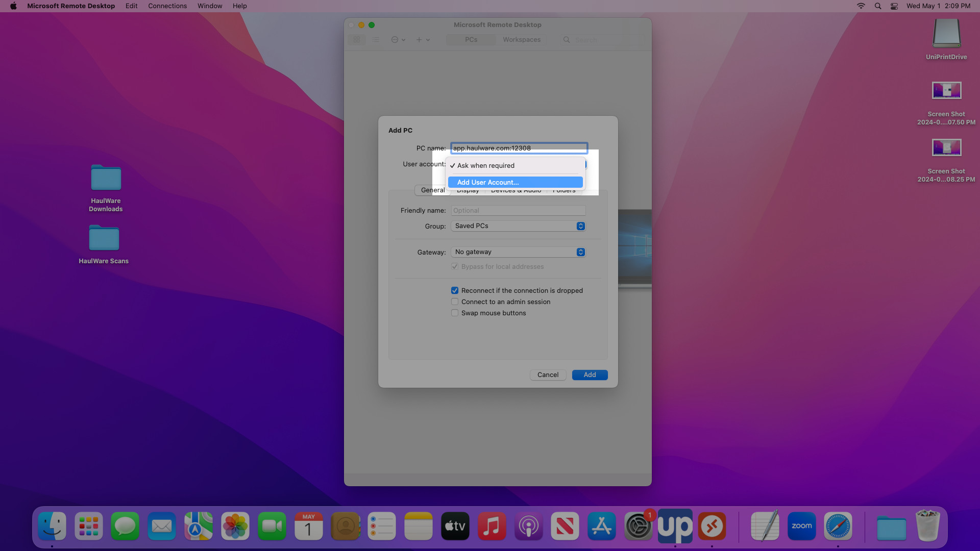This screenshot has width=980, height=551.
Task: Open Finder from the dock
Action: (52, 526)
